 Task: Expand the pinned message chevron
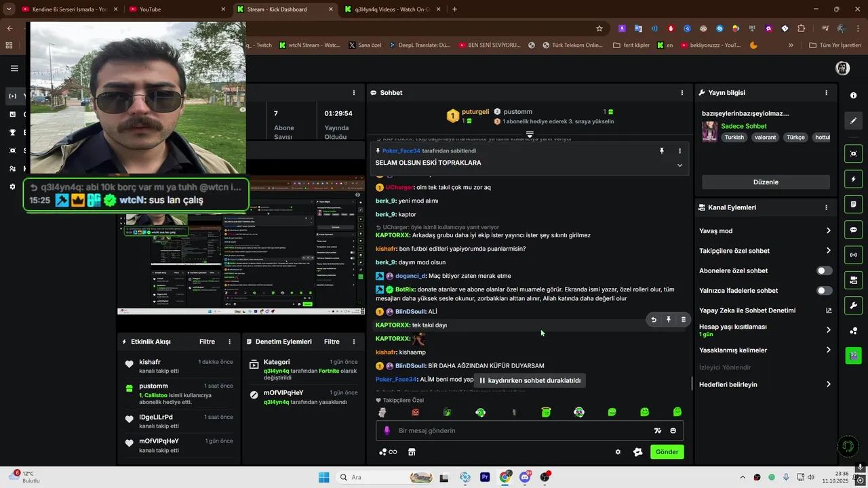click(x=679, y=165)
